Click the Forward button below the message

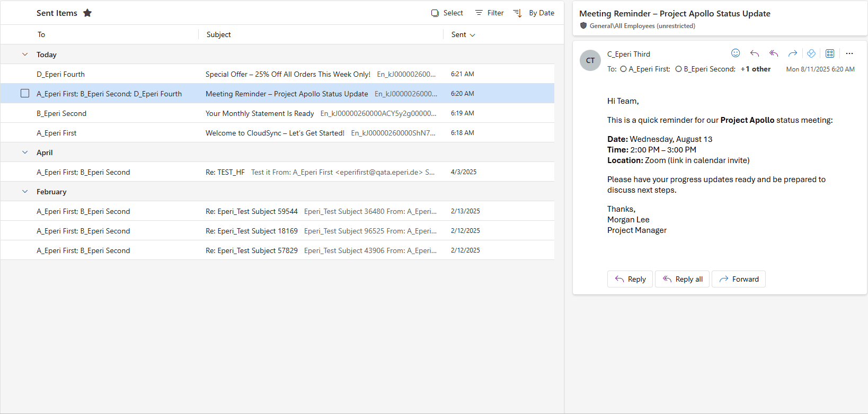coord(739,279)
